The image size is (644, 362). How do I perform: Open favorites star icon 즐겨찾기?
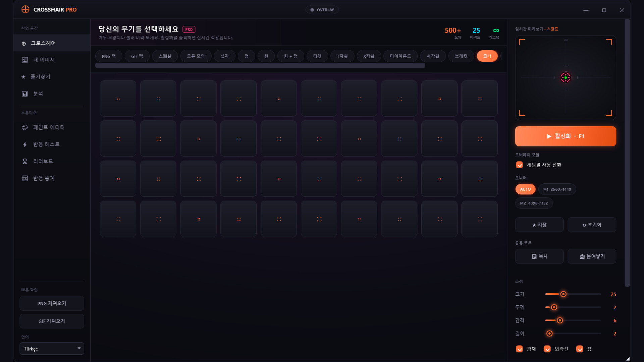click(x=23, y=77)
